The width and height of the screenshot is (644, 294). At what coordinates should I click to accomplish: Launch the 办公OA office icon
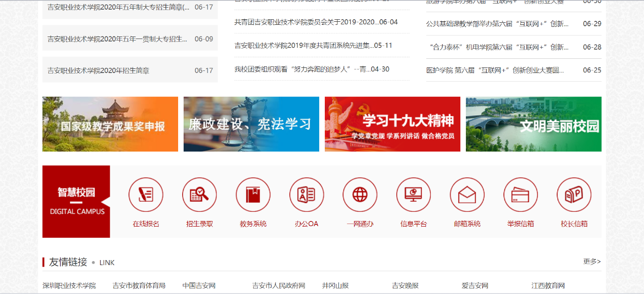coord(307,195)
